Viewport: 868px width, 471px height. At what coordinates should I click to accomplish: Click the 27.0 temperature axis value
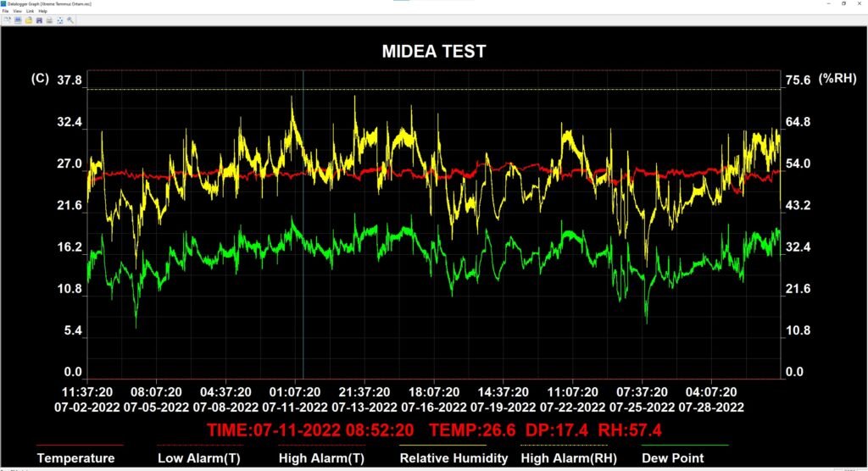pos(70,163)
